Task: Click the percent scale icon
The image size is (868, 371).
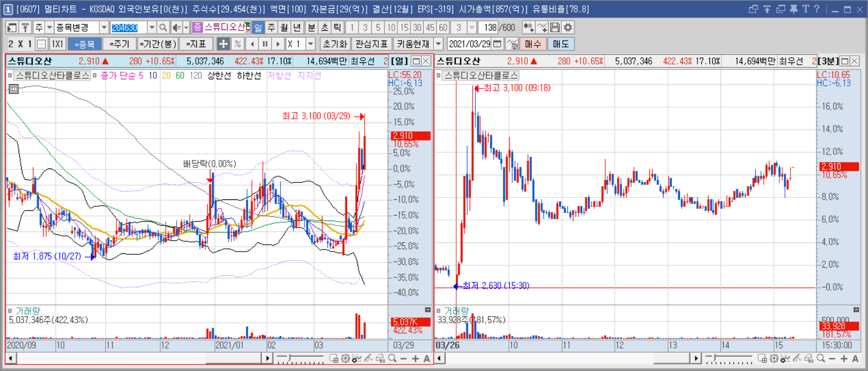Action: click(x=237, y=44)
